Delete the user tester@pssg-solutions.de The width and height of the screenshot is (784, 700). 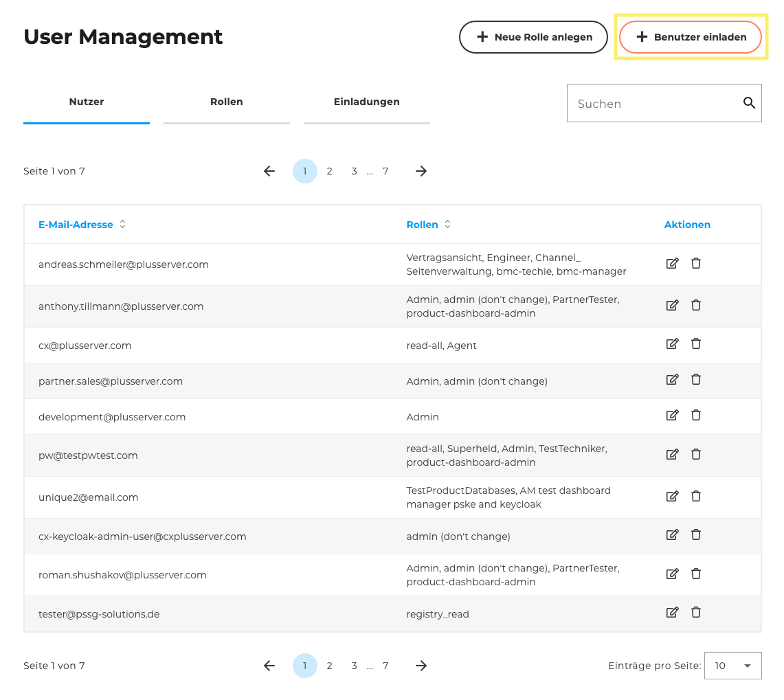point(696,612)
